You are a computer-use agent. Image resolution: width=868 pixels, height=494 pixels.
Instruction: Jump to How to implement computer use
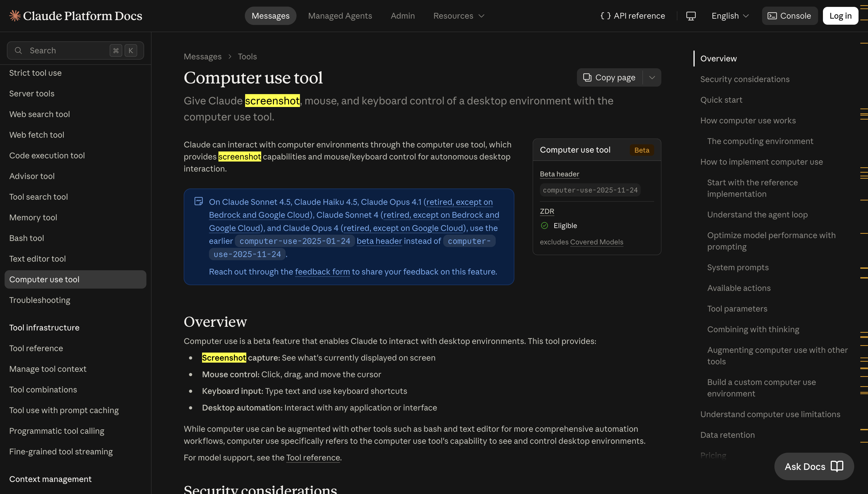click(x=762, y=162)
